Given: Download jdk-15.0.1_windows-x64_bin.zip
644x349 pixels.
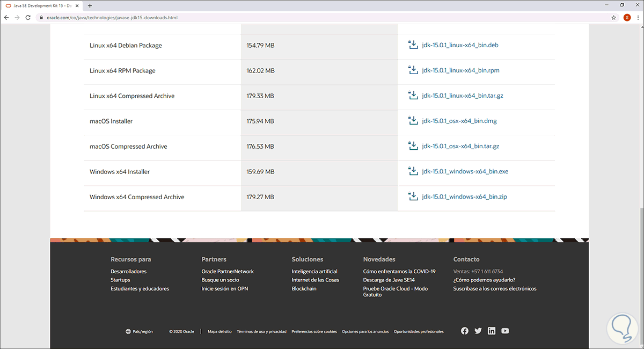Looking at the screenshot, I should pos(464,197).
